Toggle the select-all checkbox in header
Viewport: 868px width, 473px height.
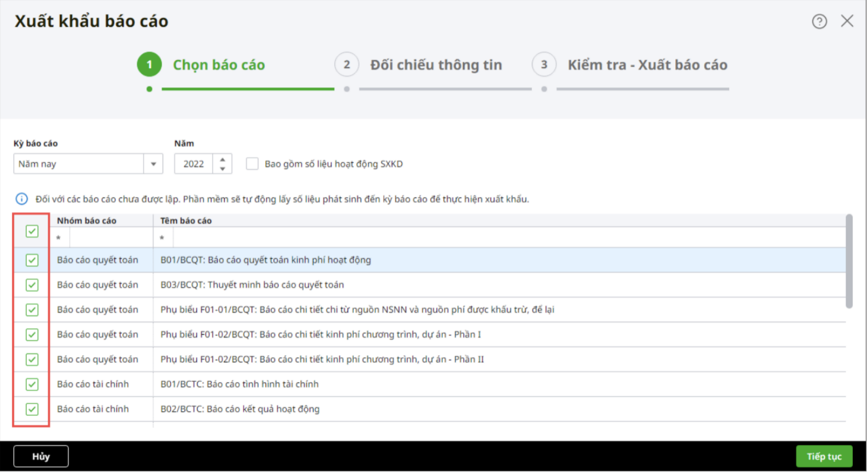coord(32,231)
